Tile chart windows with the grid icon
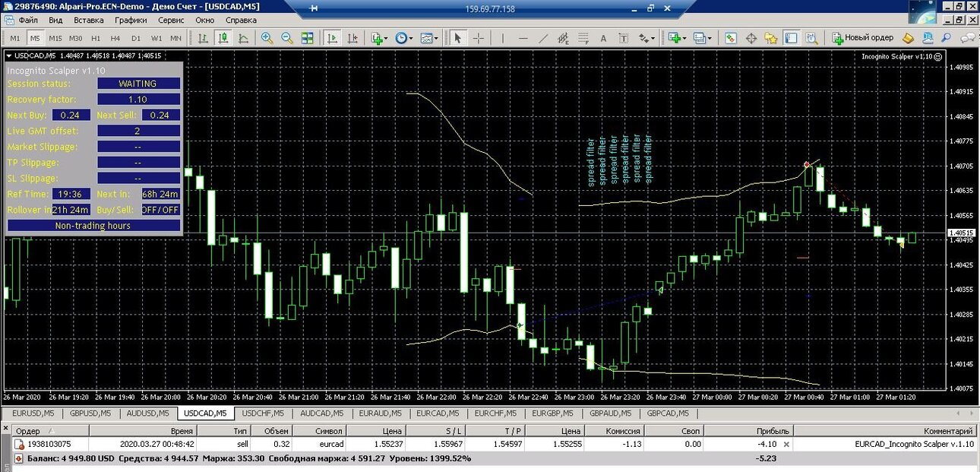The image size is (980, 472). pos(307,38)
